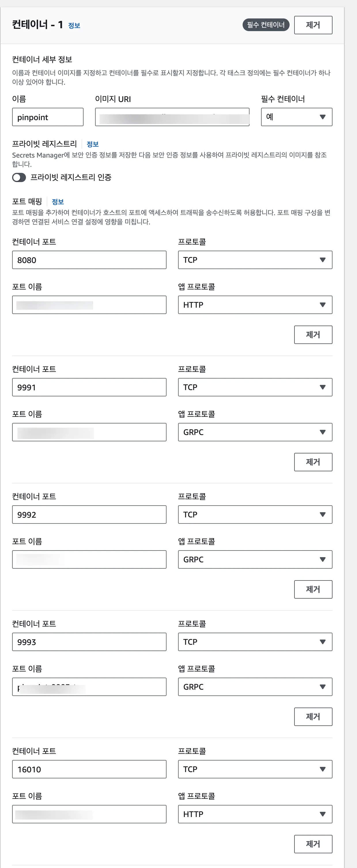Expand protocol dropdown for port 8080
Viewport: 357px width, 868px height.
click(x=255, y=260)
